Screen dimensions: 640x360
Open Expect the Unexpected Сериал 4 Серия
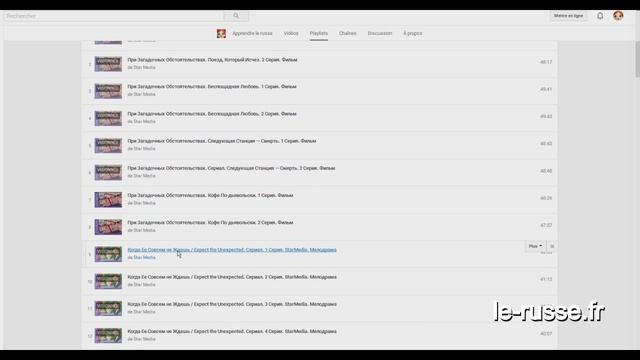click(x=232, y=331)
